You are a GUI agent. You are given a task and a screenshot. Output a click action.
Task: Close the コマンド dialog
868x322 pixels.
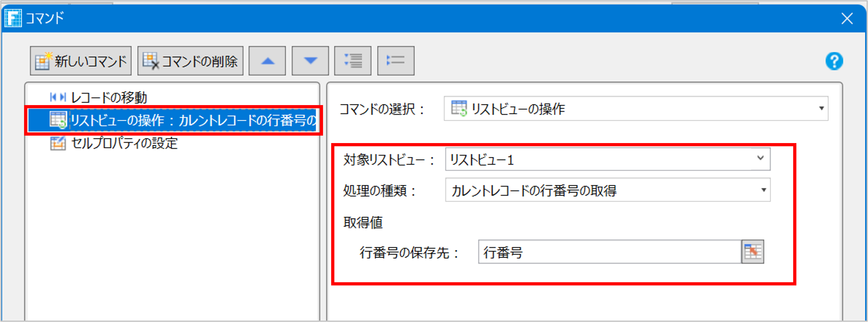(x=847, y=18)
